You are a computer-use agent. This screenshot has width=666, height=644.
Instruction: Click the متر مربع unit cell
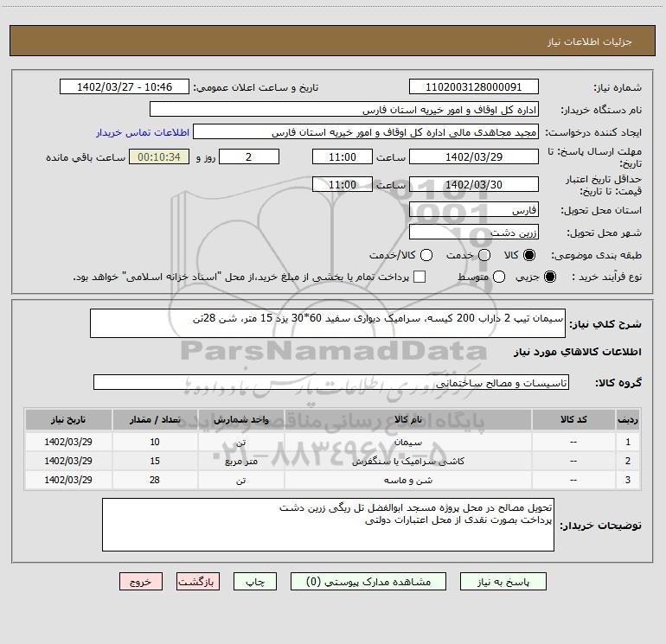tap(240, 461)
